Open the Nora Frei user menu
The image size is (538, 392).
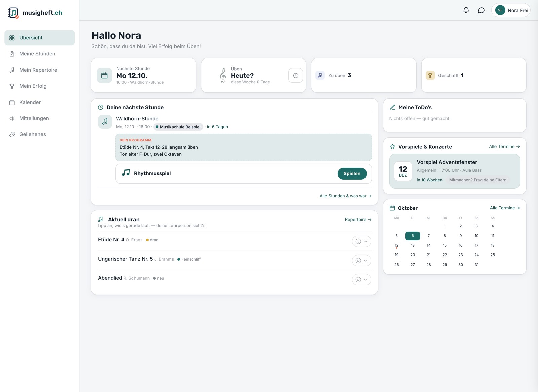[510, 10]
